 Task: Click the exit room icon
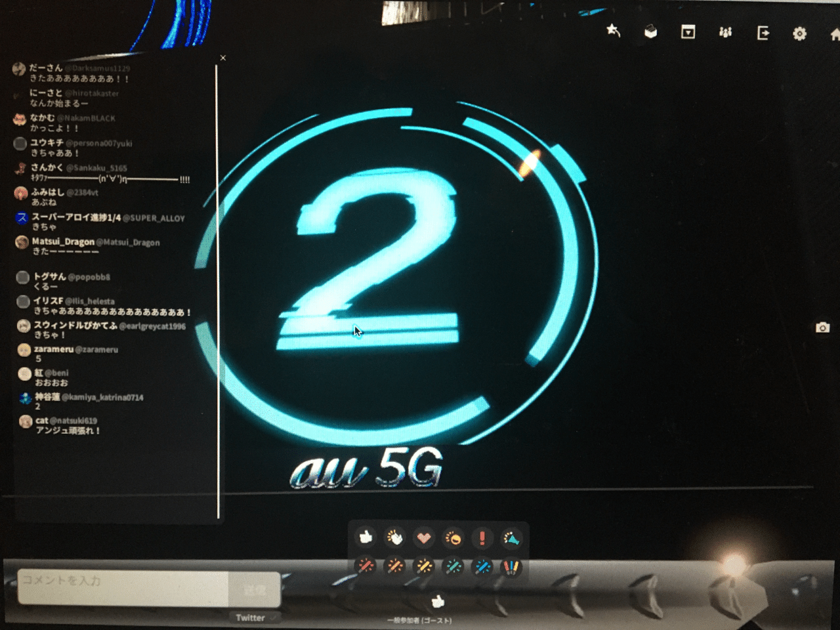[x=763, y=33]
